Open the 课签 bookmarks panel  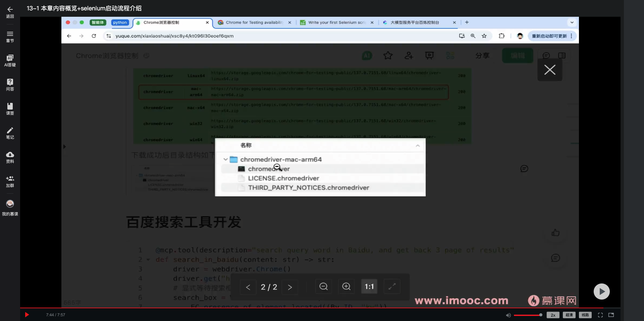click(10, 109)
